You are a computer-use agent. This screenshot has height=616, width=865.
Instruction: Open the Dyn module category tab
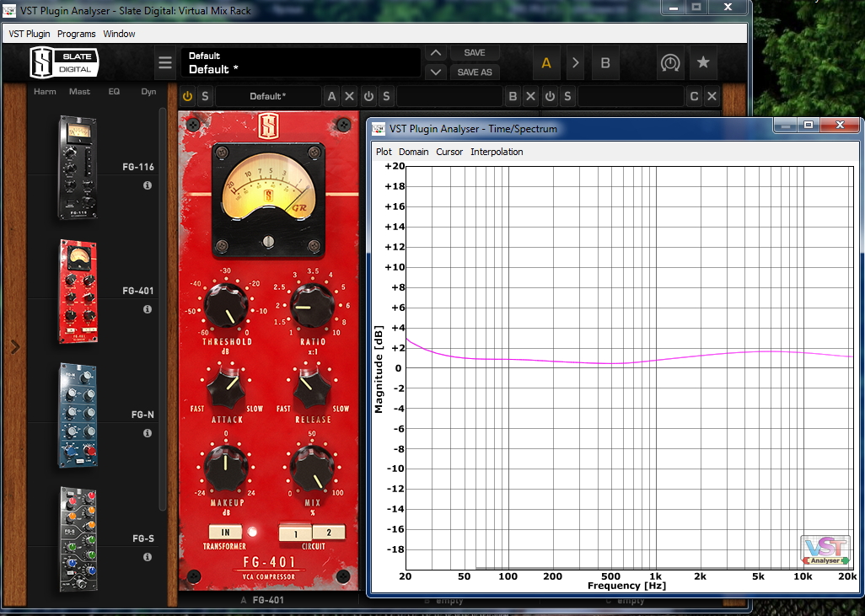(x=148, y=92)
